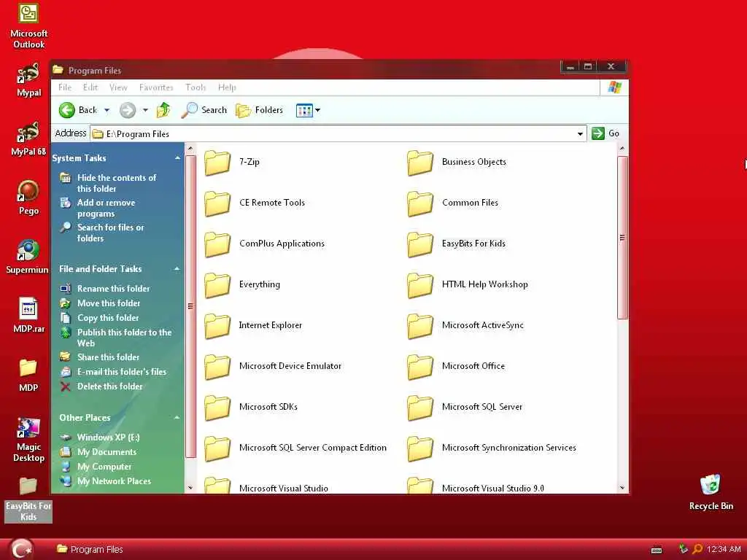This screenshot has height=560, width=747.
Task: Select Microsoft Synchronization Services folder
Action: (492, 448)
